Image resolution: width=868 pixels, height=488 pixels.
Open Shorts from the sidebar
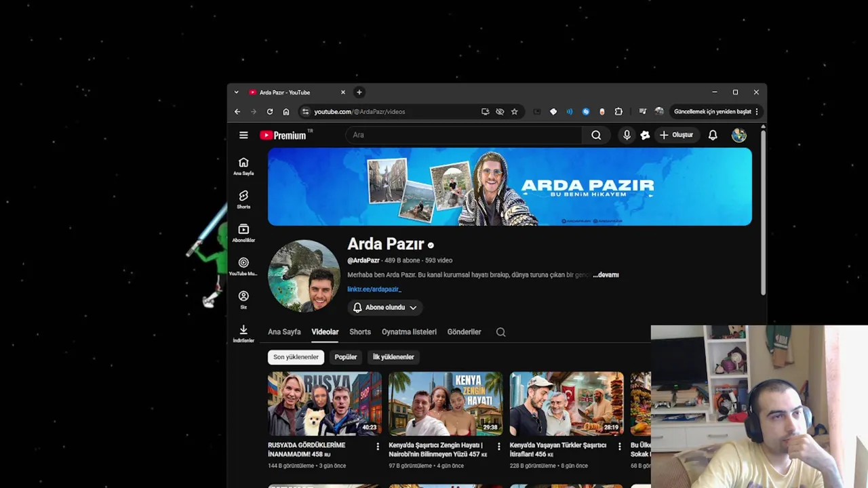(243, 200)
